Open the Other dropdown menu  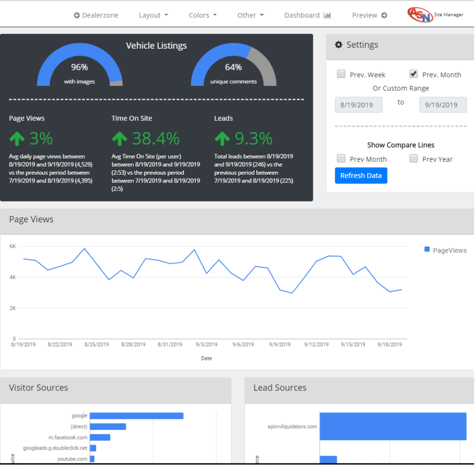point(250,15)
